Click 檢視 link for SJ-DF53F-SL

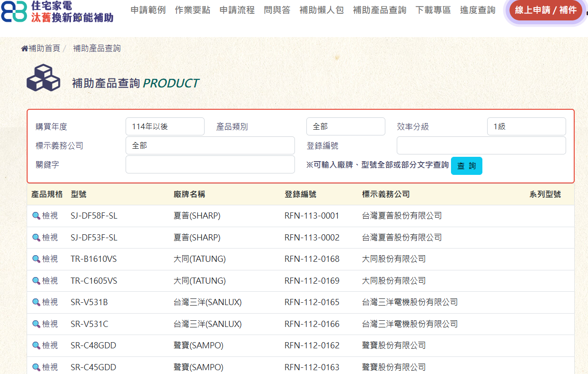(50, 238)
